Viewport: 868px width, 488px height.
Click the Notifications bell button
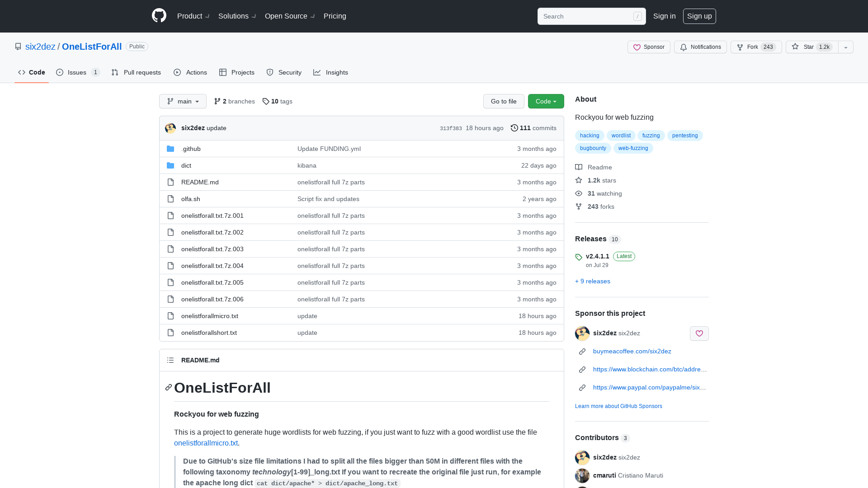(700, 47)
